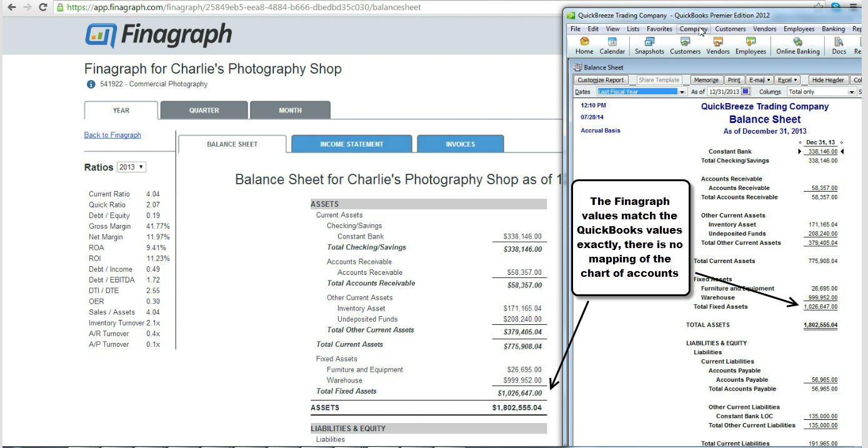Click Vendors icon in QuickBooks toolbar
The image size is (868, 448).
(718, 46)
